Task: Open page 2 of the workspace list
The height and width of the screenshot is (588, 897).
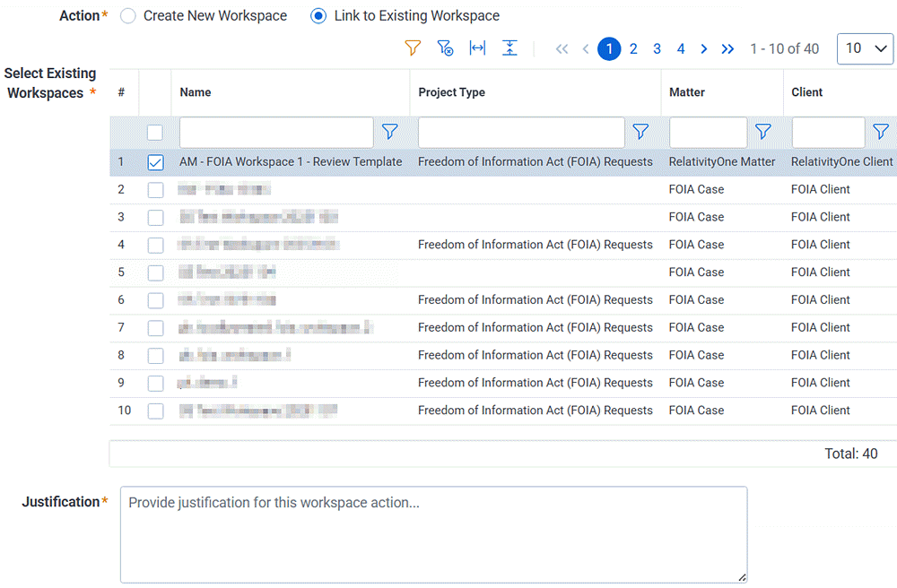Action: [x=633, y=48]
